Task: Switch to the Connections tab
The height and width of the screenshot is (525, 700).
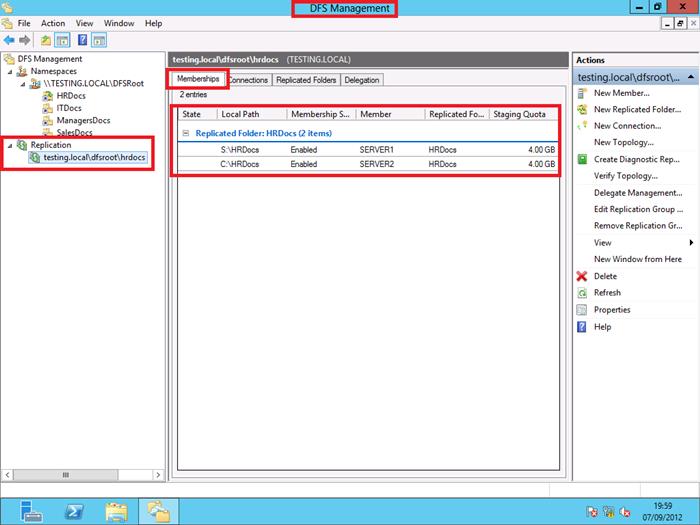Action: tap(248, 80)
